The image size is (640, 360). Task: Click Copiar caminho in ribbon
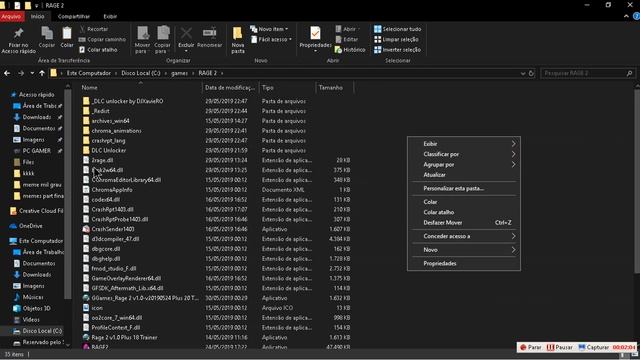click(x=102, y=40)
